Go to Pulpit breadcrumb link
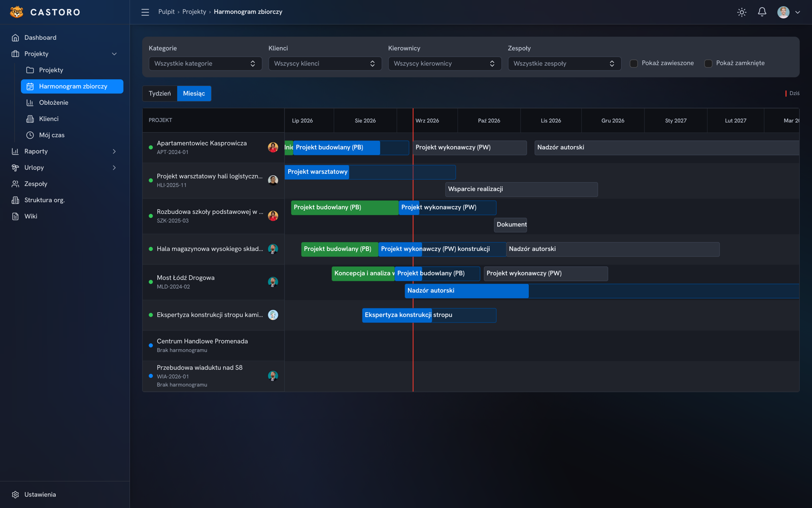This screenshot has height=508, width=812. (x=166, y=12)
